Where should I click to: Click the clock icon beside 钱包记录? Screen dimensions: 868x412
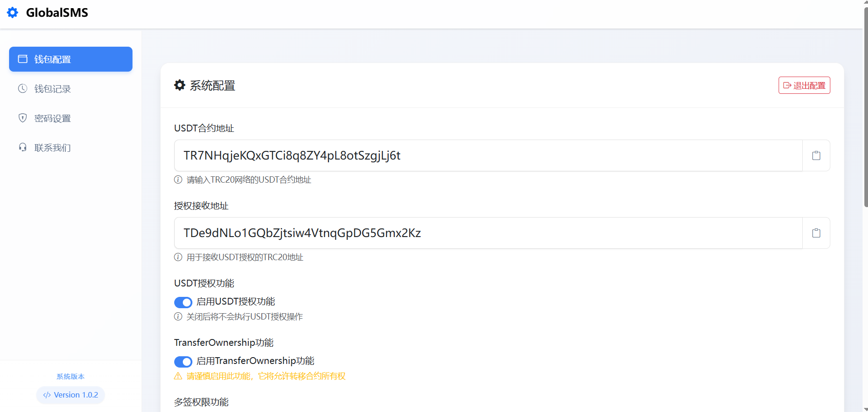[23, 89]
